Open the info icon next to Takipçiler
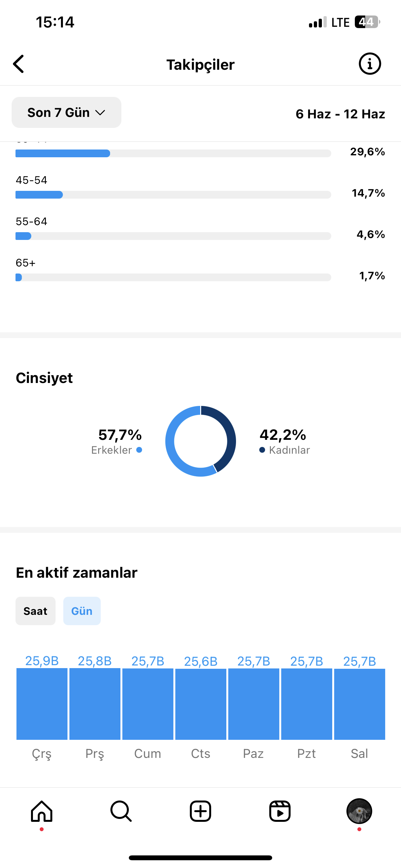 coord(370,64)
